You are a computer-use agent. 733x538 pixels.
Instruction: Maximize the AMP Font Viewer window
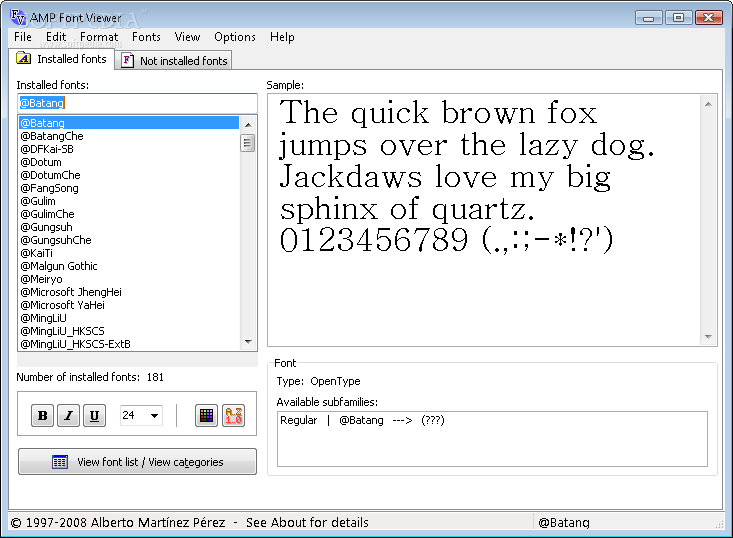(x=678, y=18)
